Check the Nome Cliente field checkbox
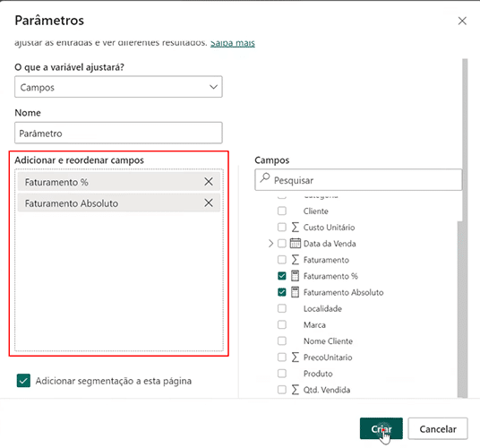 pyautogui.click(x=281, y=340)
